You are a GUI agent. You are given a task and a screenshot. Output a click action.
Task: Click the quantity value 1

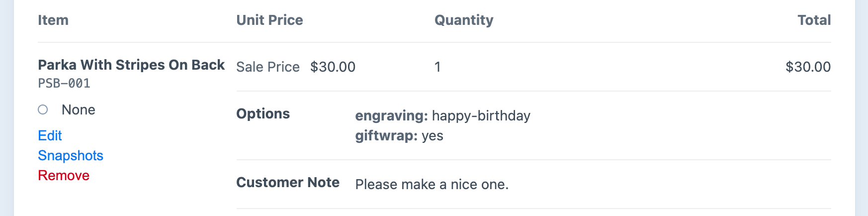437,67
